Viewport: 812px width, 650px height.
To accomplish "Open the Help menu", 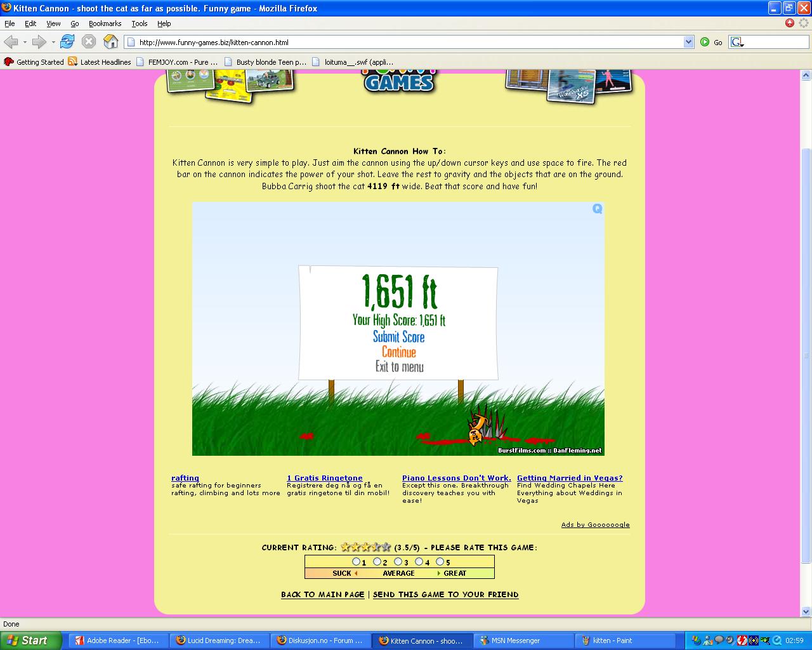I will point(164,23).
